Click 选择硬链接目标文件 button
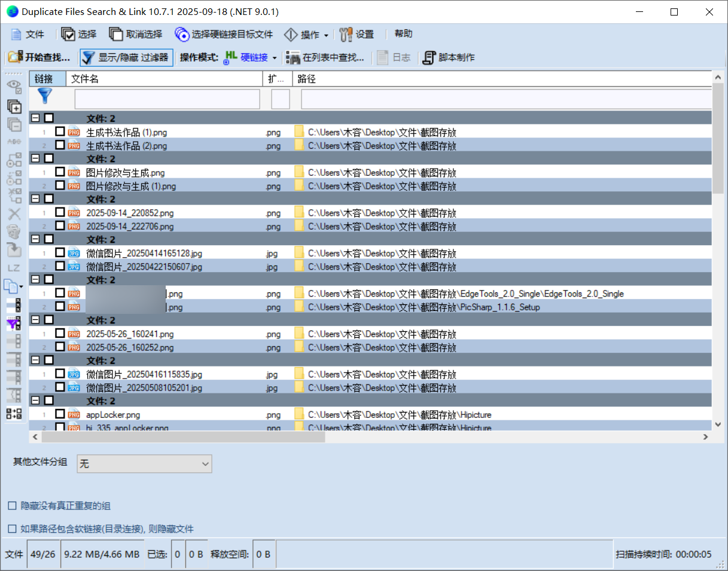 pyautogui.click(x=224, y=35)
